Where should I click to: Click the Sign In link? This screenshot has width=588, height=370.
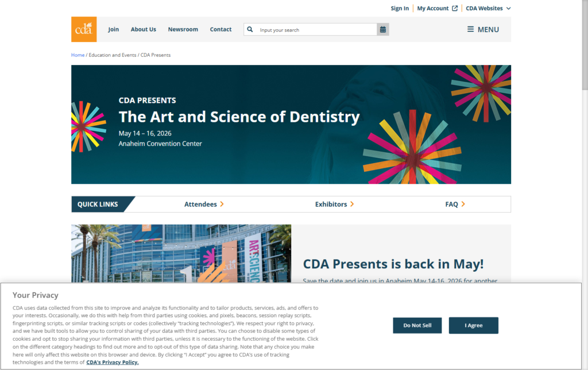coord(400,8)
